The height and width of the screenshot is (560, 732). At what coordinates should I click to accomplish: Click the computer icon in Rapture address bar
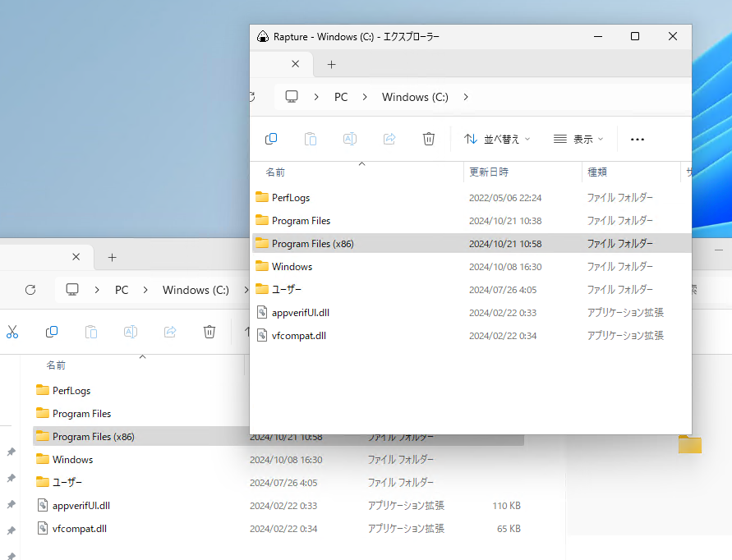(x=292, y=97)
